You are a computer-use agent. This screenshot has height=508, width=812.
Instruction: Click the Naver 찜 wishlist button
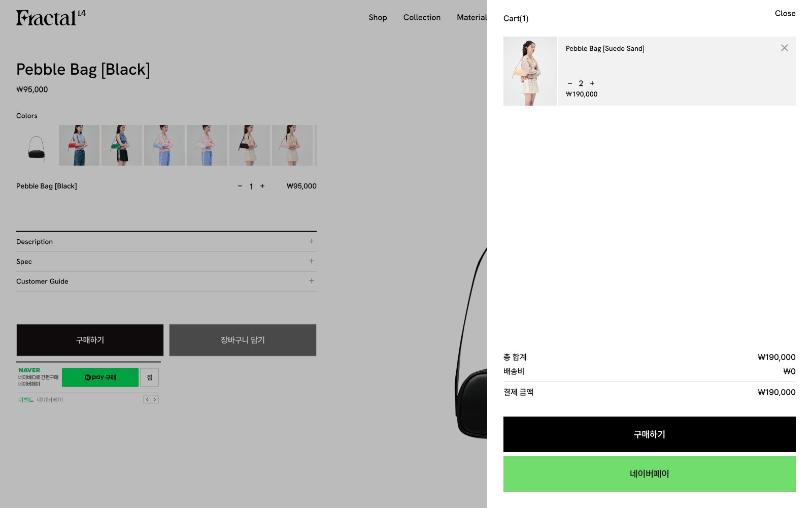[150, 377]
